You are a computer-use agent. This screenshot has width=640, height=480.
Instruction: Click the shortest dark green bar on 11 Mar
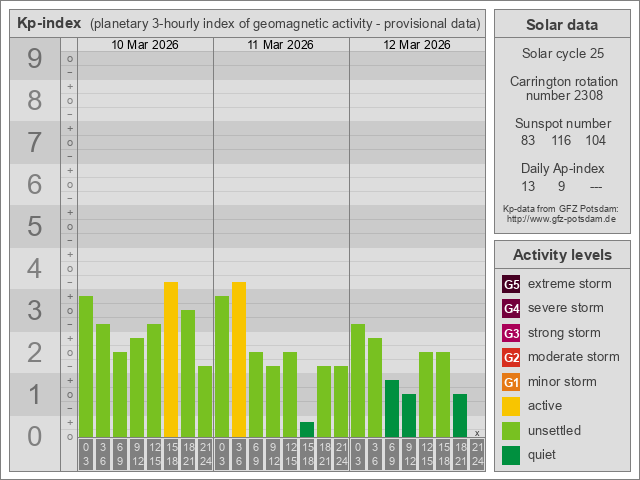307,429
